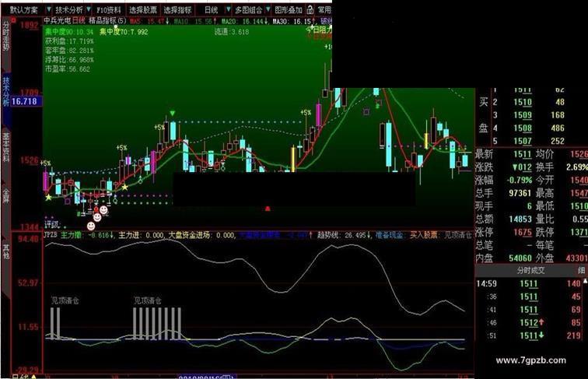Toggle the lock icon in toolbar
This screenshot has width=588, height=379.
310,9
